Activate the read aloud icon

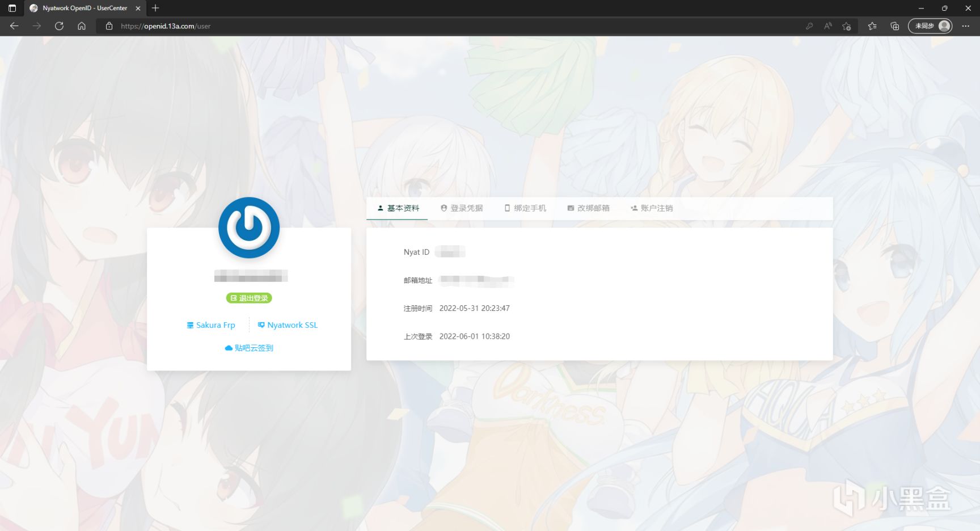click(828, 26)
